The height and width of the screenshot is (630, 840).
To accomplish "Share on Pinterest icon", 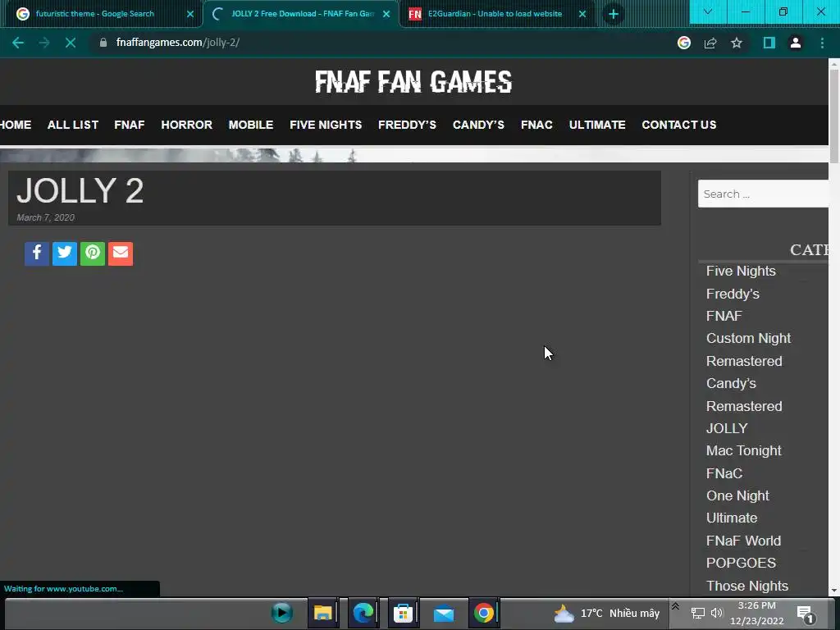I will [x=93, y=253].
